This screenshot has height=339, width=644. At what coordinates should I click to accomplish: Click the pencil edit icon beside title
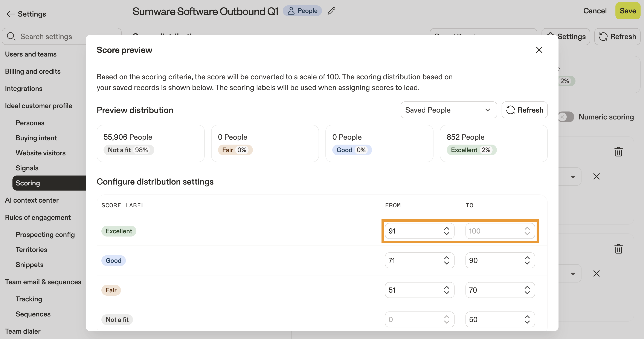coord(331,11)
